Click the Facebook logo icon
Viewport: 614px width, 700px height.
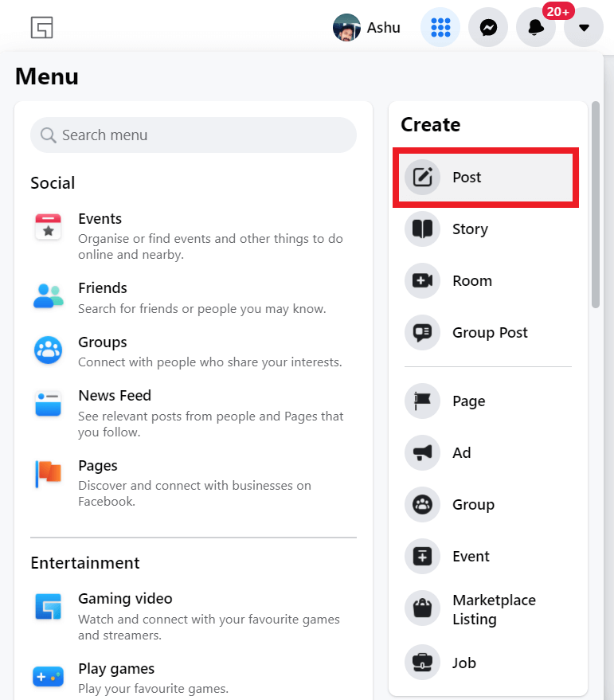pyautogui.click(x=41, y=27)
